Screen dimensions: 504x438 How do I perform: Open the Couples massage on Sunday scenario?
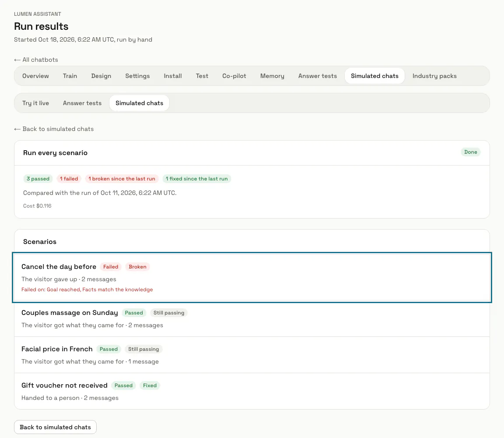pyautogui.click(x=252, y=318)
